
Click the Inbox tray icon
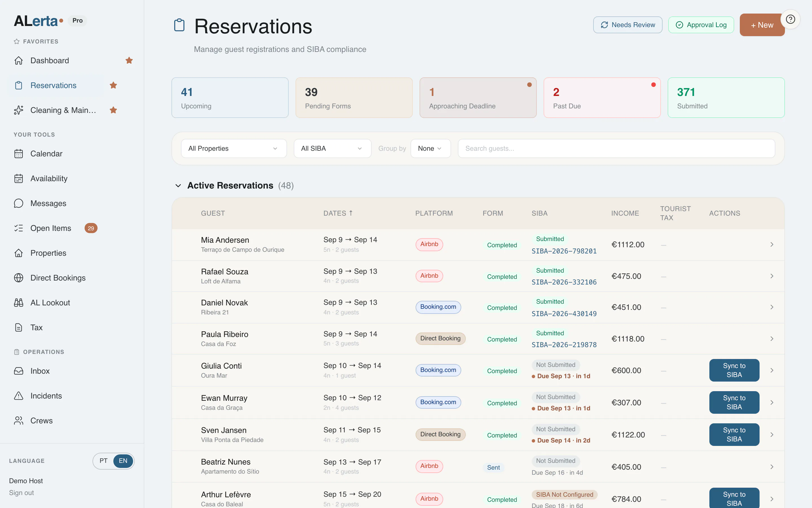(x=19, y=371)
